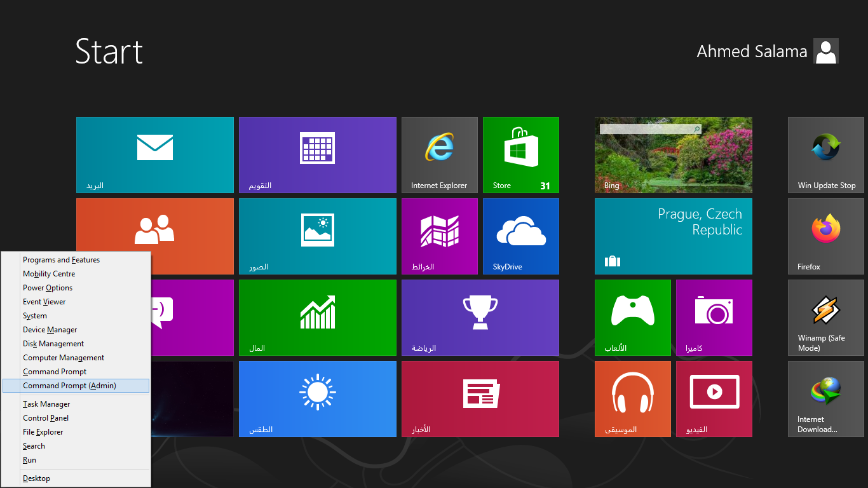Select File Explorer menu entry
The height and width of the screenshot is (488, 868).
pos(76,432)
